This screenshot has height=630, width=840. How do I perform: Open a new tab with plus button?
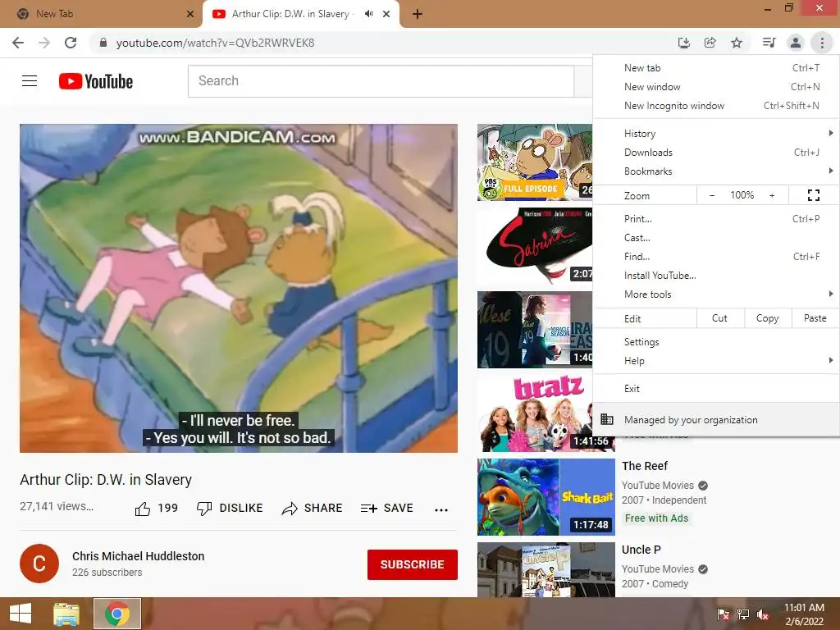click(418, 14)
